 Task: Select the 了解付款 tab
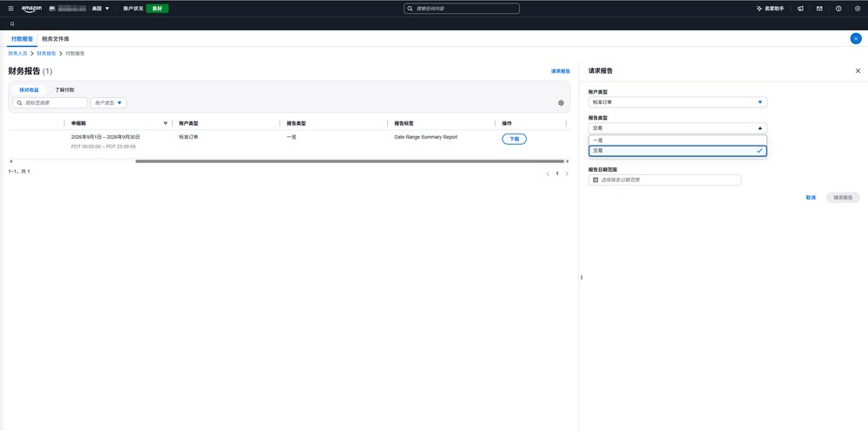(65, 89)
